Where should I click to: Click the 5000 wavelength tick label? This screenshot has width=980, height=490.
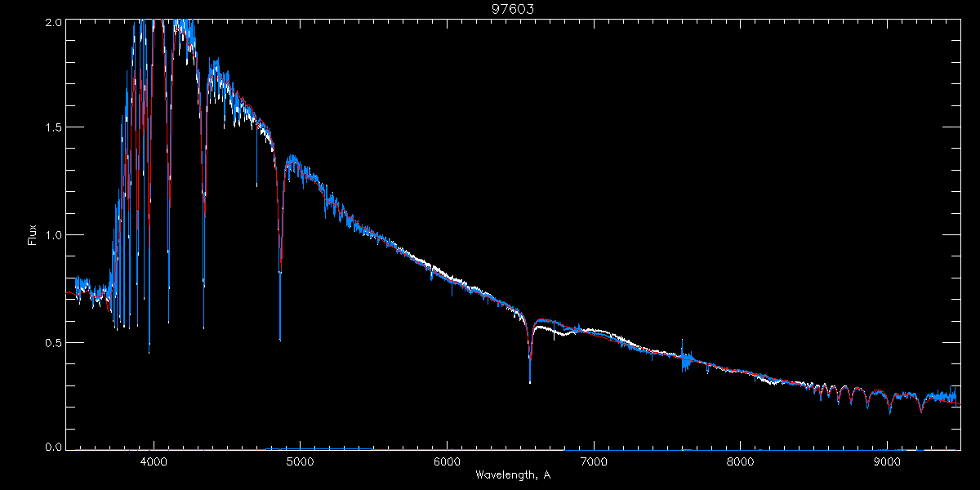tap(300, 461)
